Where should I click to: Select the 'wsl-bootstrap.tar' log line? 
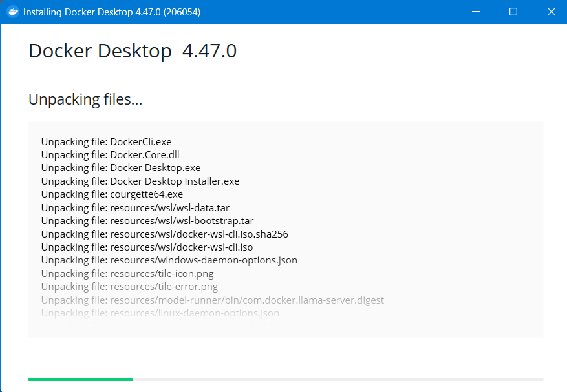coord(147,220)
